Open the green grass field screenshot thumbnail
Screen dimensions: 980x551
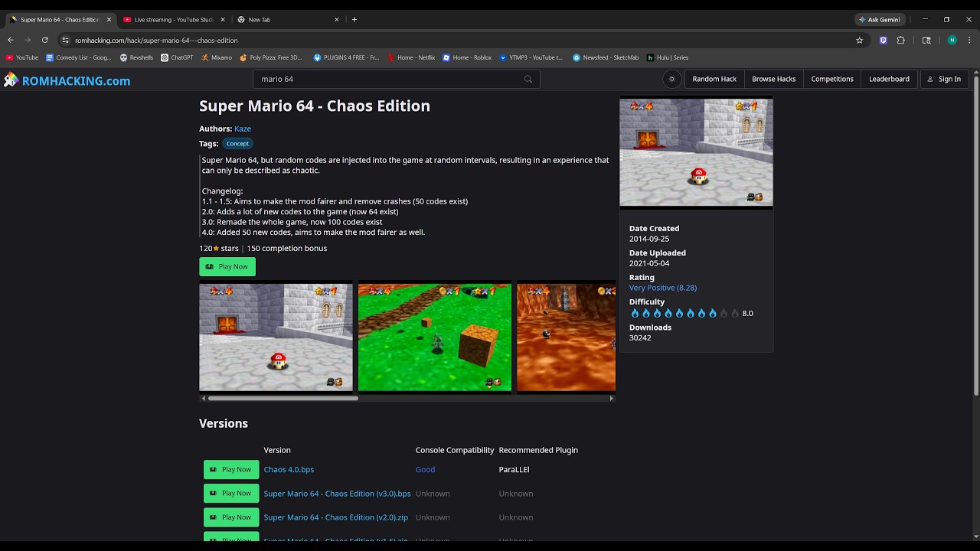click(x=435, y=337)
